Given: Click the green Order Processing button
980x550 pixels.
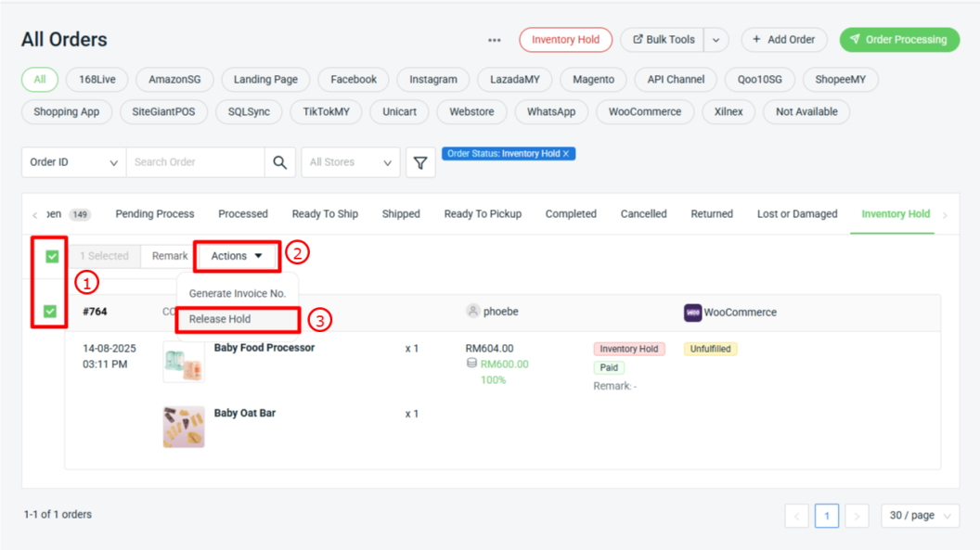Looking at the screenshot, I should pyautogui.click(x=898, y=40).
